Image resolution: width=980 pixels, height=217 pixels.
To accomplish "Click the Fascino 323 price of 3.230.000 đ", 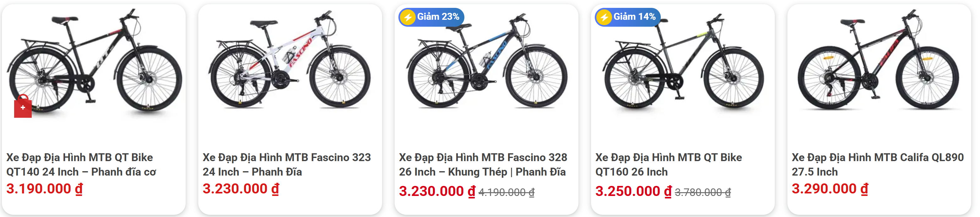I will point(241,189).
